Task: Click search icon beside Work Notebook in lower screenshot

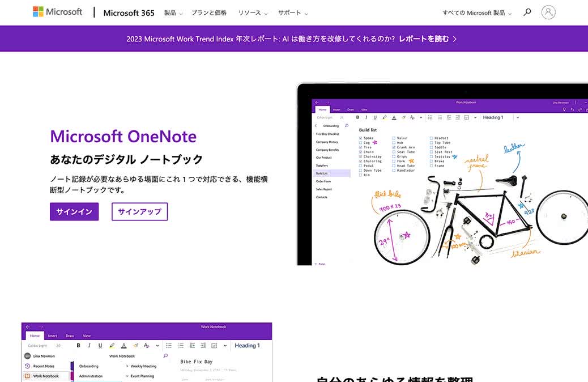Action: [x=165, y=356]
